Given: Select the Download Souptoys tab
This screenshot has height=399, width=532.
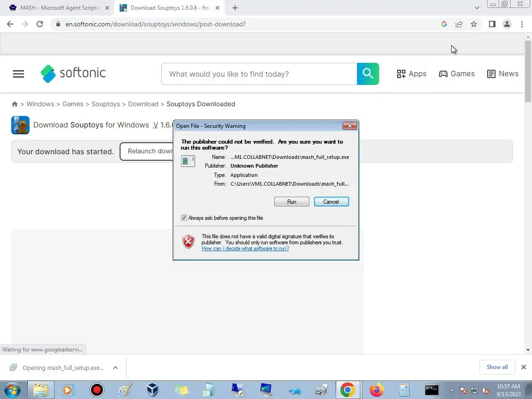Looking at the screenshot, I should point(169,8).
